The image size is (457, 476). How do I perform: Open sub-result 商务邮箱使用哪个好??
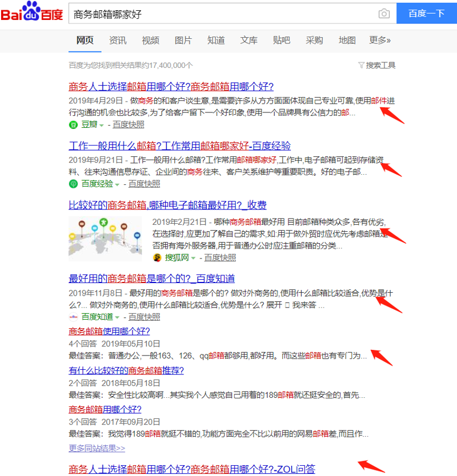(109, 331)
